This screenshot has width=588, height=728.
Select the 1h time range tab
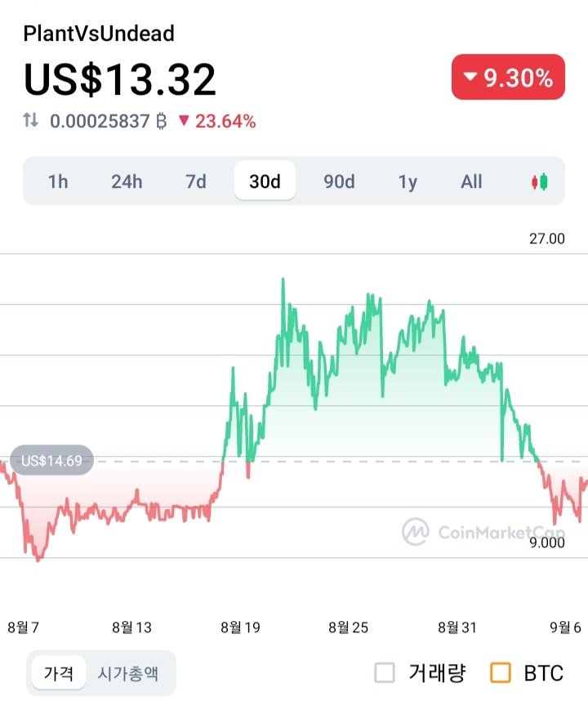pyautogui.click(x=58, y=181)
